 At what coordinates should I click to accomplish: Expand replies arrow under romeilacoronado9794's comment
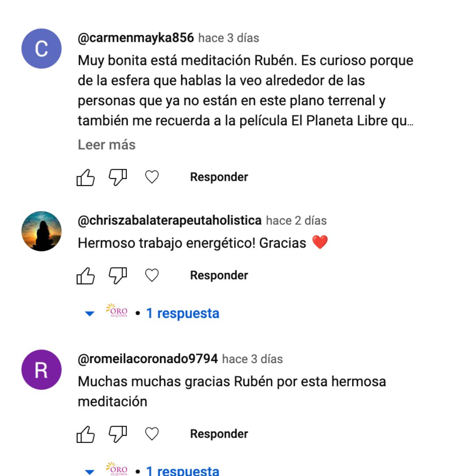coord(89,472)
